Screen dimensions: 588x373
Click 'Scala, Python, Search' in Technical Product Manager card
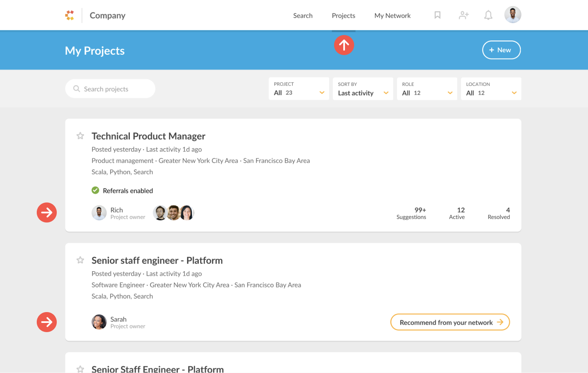(122, 172)
